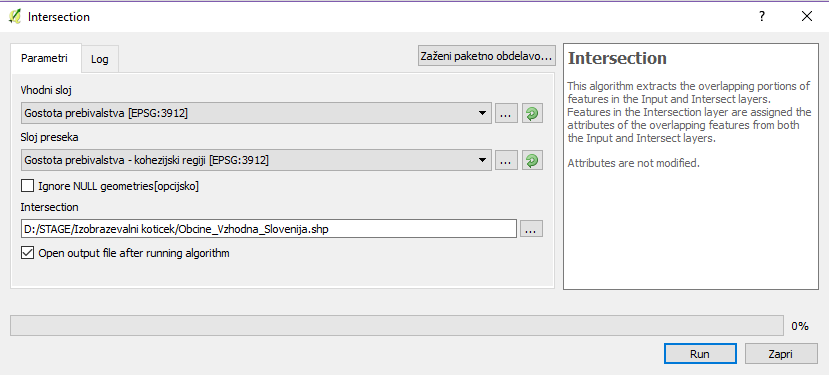Click the Intersection help description panel
Viewport: 829px width, 375px height.
click(x=691, y=167)
